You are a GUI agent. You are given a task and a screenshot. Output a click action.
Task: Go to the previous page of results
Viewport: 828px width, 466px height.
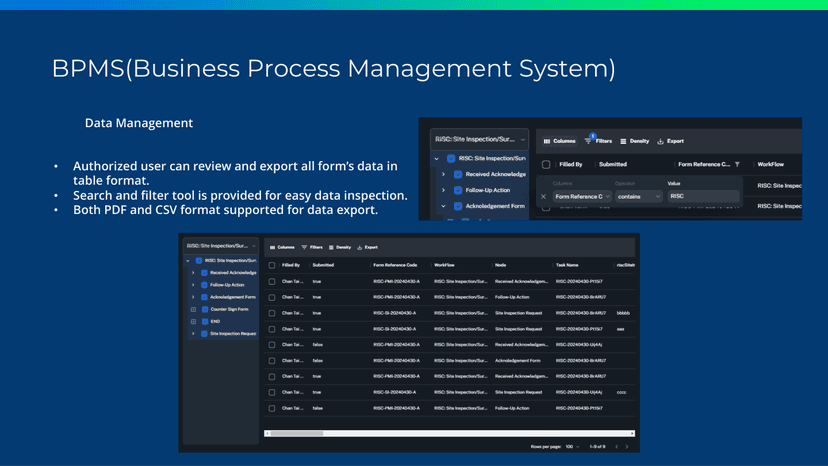click(616, 446)
